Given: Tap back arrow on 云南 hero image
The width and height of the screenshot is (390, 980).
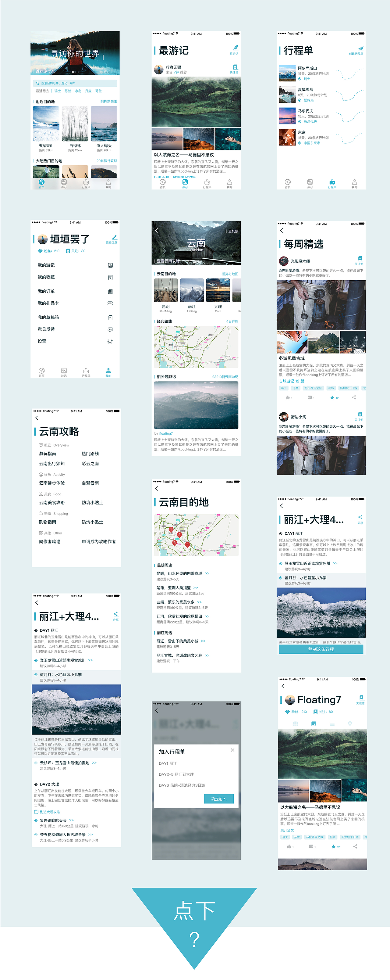Looking at the screenshot, I should 156,230.
